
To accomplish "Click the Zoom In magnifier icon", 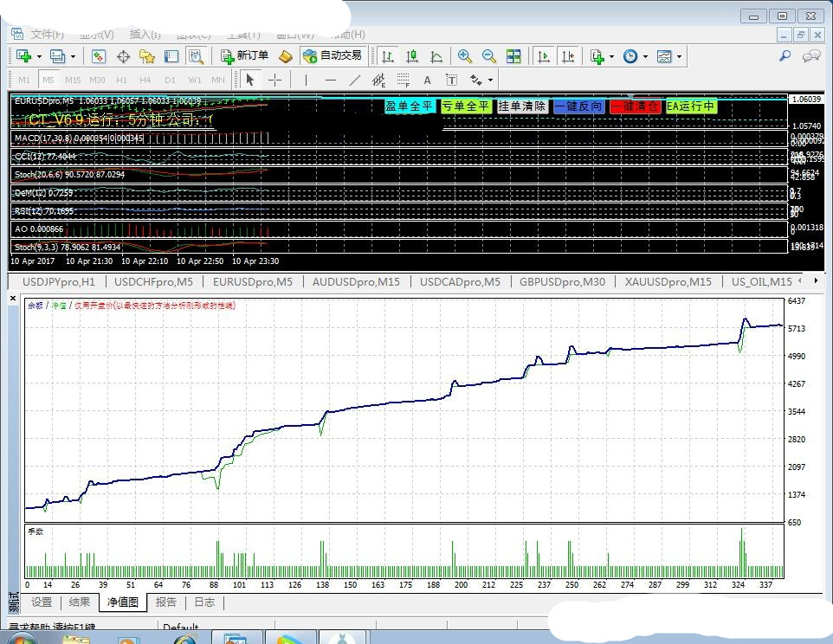I will pos(465,56).
